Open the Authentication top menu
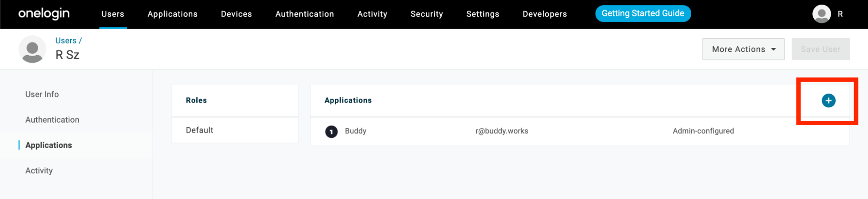 [304, 14]
